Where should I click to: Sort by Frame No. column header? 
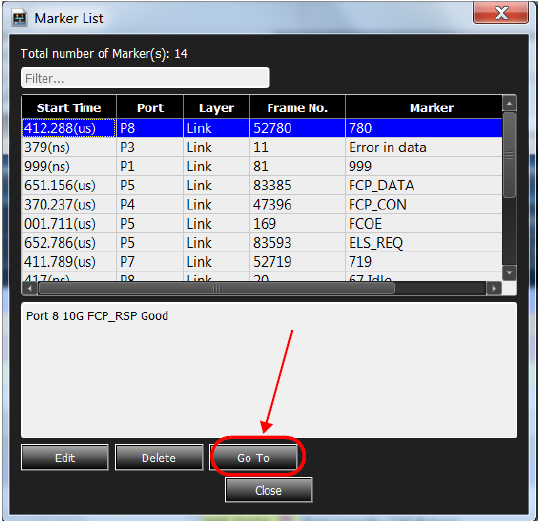click(x=297, y=108)
